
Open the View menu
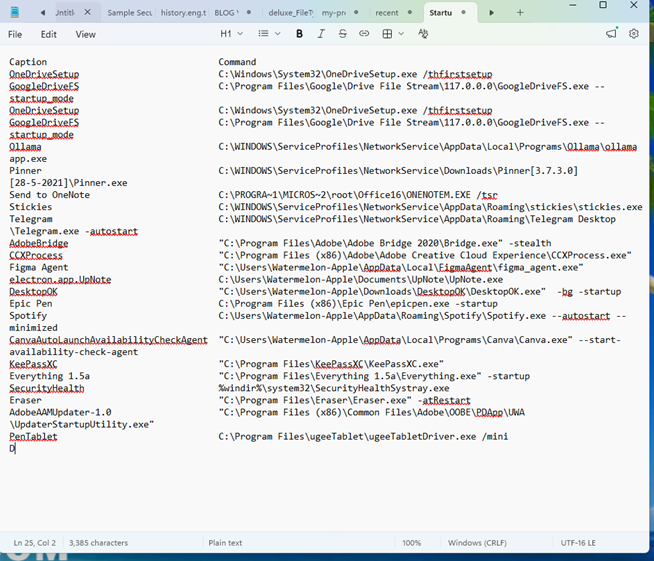tap(86, 34)
